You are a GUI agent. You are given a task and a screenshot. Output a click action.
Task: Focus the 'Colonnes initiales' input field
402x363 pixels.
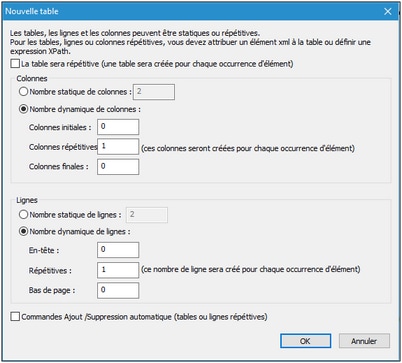coord(118,127)
